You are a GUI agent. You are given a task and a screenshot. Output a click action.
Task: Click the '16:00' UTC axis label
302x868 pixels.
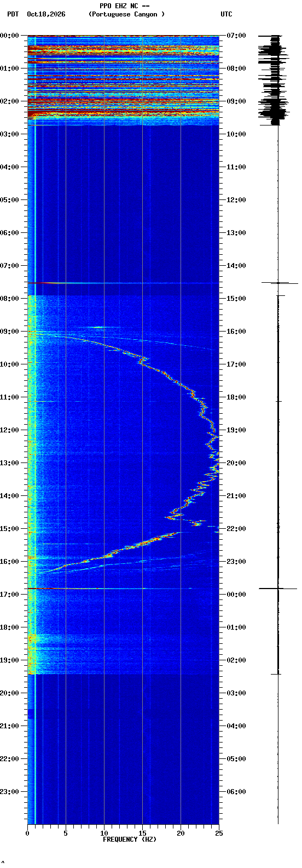point(236,332)
